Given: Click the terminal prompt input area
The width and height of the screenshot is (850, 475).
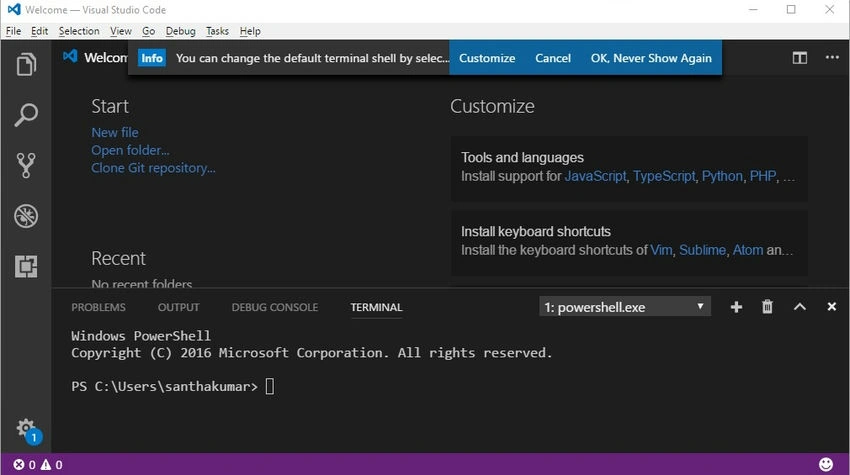Looking at the screenshot, I should 269,386.
